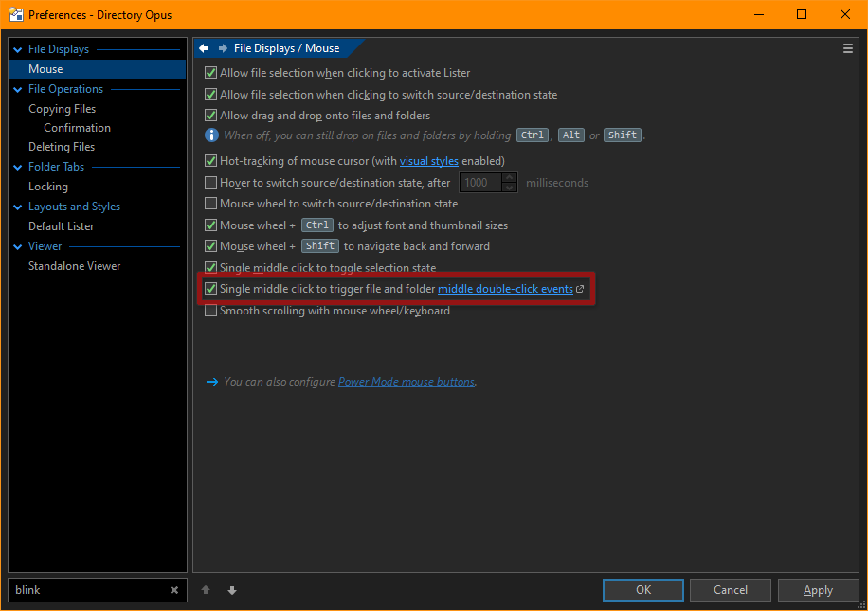
Task: Jump to previous search result arrow
Action: [x=206, y=590]
